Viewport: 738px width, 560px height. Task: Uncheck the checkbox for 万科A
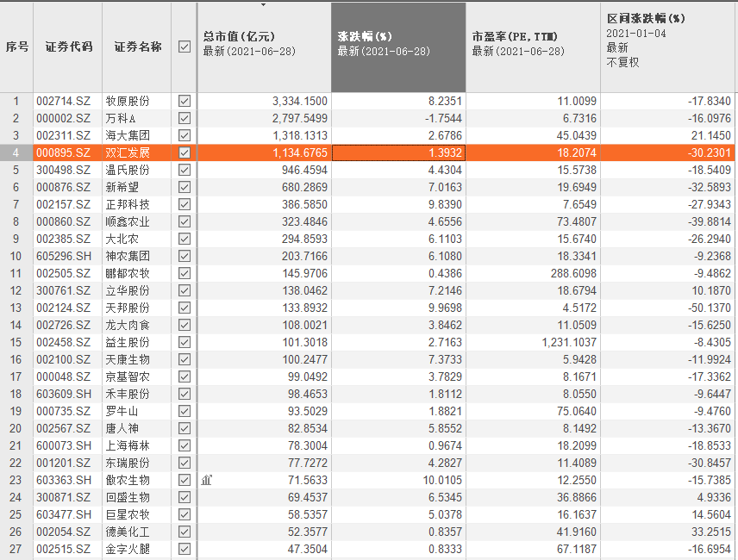tap(184, 118)
